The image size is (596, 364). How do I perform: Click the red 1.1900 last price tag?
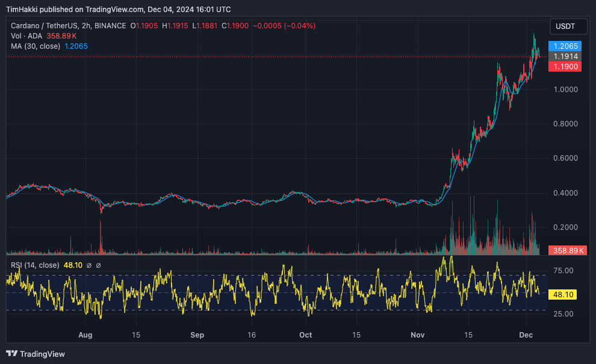point(565,66)
